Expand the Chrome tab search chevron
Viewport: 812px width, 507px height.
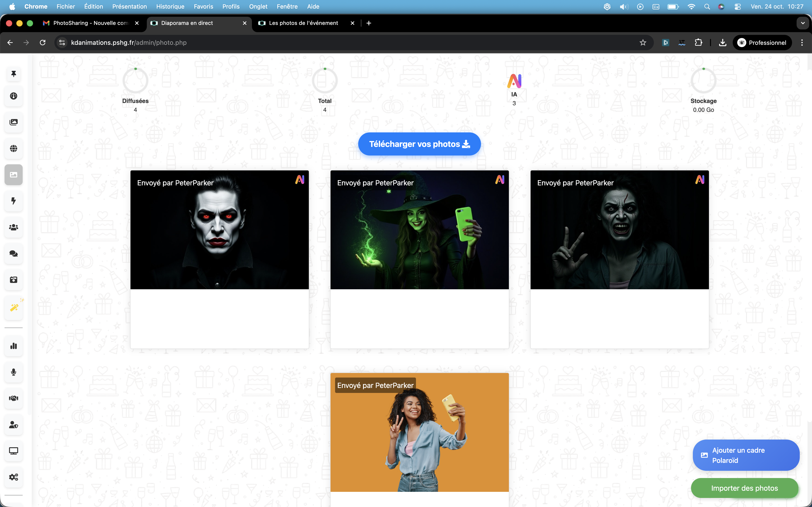803,23
